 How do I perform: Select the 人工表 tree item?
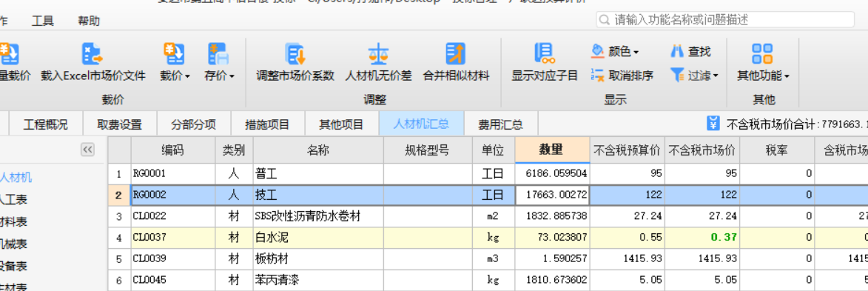[14, 199]
